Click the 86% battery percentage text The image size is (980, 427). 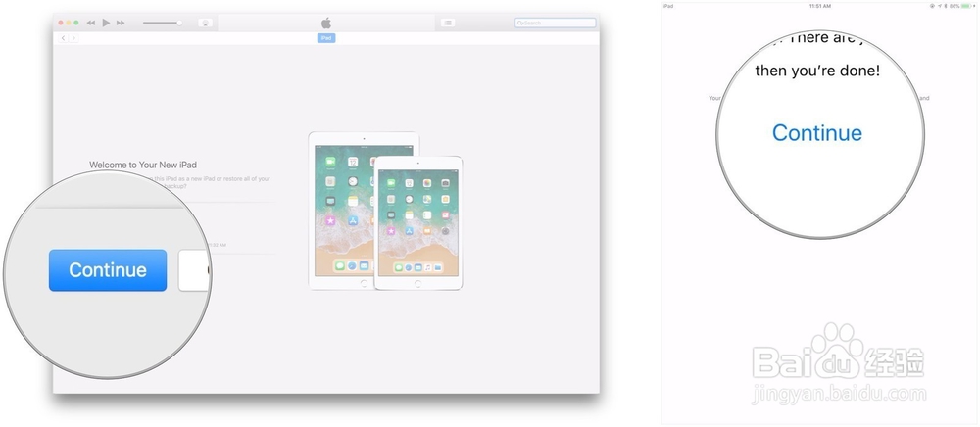[955, 6]
